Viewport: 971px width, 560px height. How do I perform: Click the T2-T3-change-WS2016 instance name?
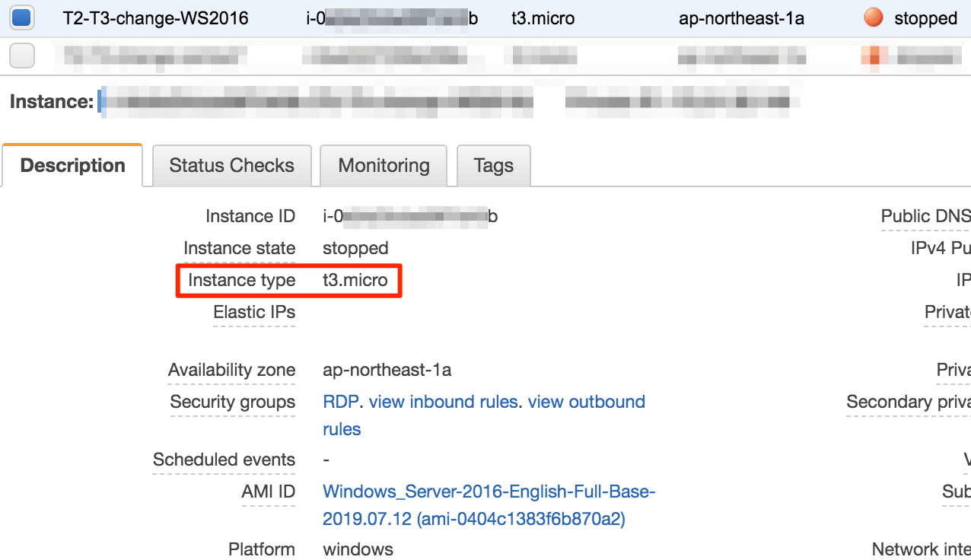click(x=155, y=18)
